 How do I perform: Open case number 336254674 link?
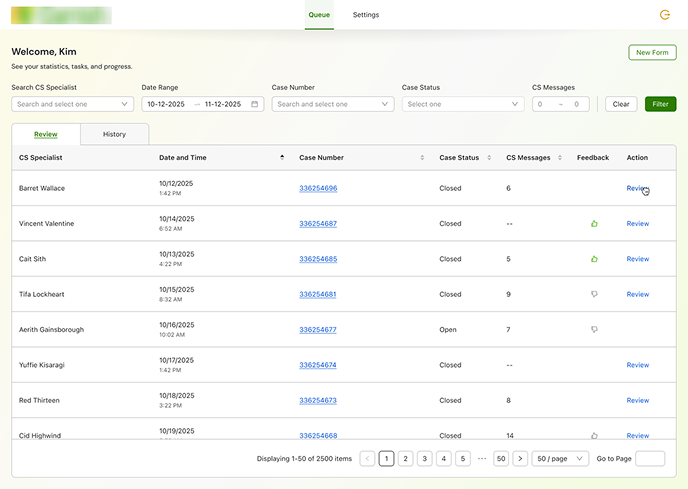(x=318, y=365)
